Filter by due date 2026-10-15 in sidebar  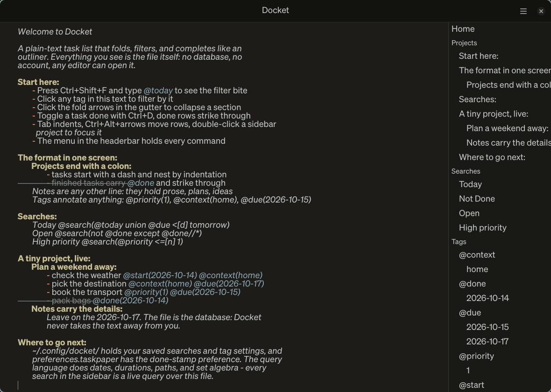click(487, 327)
